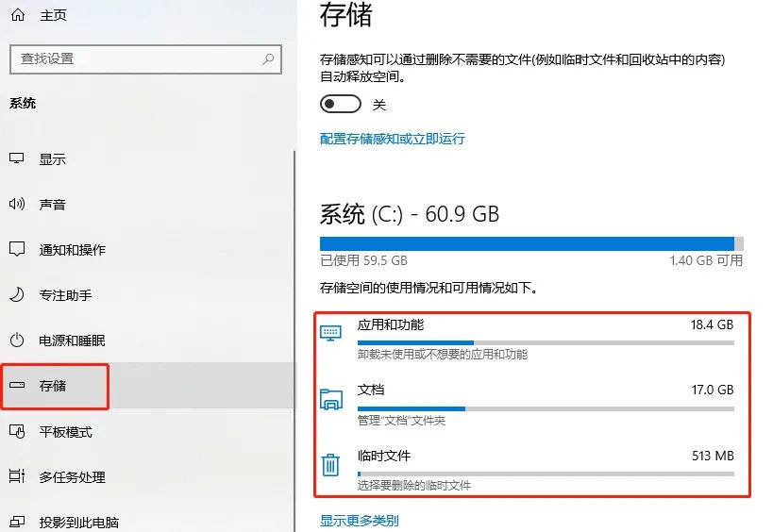
Task: Click the 查找设置 search field
Action: coord(145,59)
